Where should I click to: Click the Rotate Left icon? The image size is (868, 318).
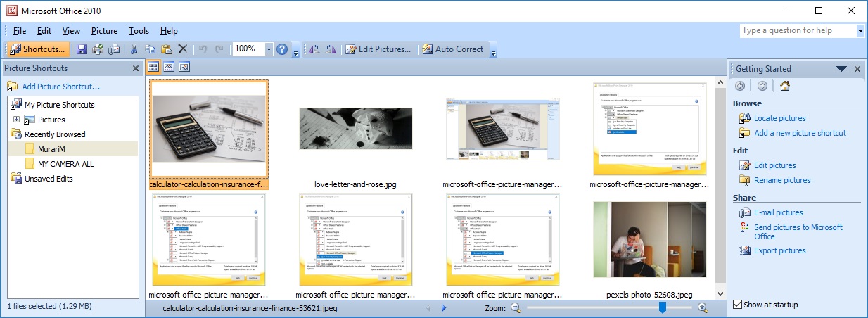(x=313, y=49)
